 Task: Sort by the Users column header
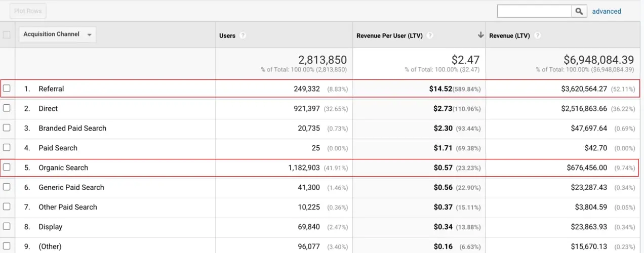tap(227, 36)
